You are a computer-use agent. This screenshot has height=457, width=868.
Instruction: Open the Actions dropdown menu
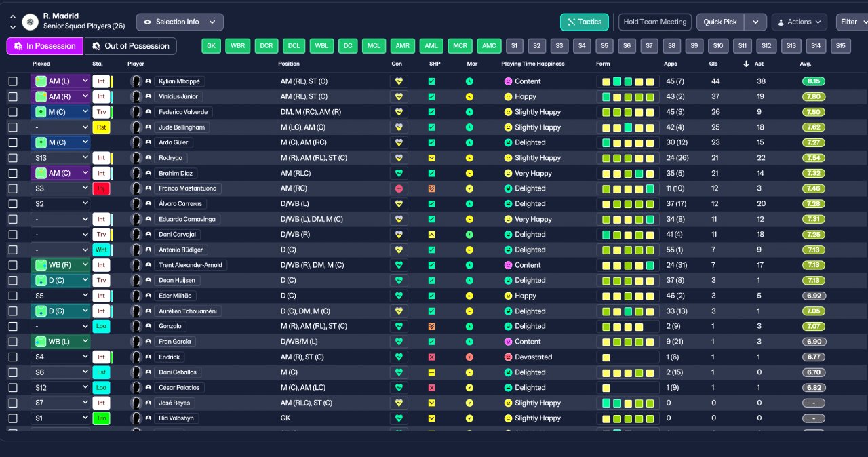(799, 22)
